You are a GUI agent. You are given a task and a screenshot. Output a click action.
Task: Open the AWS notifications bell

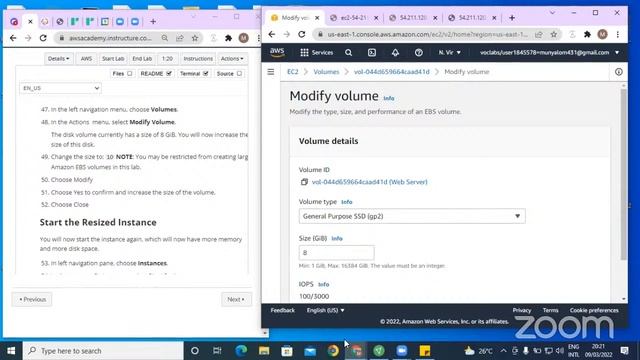click(395, 52)
